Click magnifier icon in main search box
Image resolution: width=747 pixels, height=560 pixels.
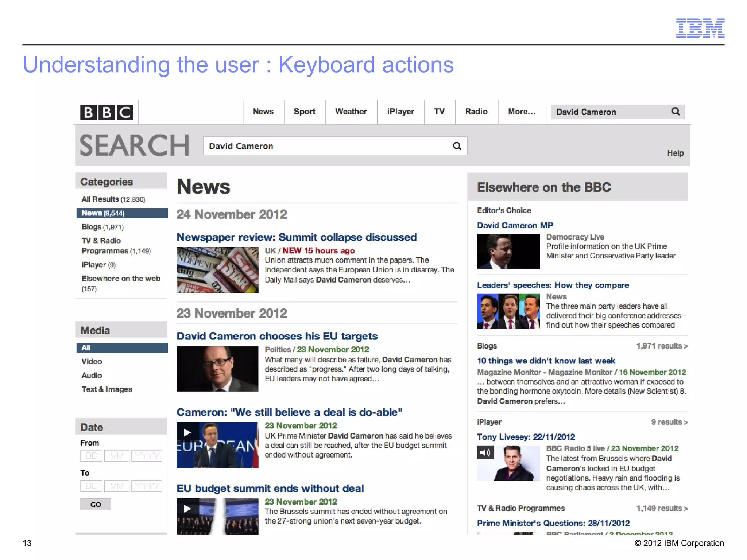click(457, 146)
